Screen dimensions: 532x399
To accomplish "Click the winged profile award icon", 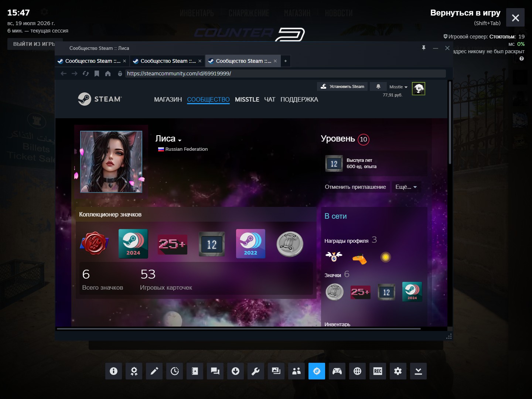I will 334,256.
